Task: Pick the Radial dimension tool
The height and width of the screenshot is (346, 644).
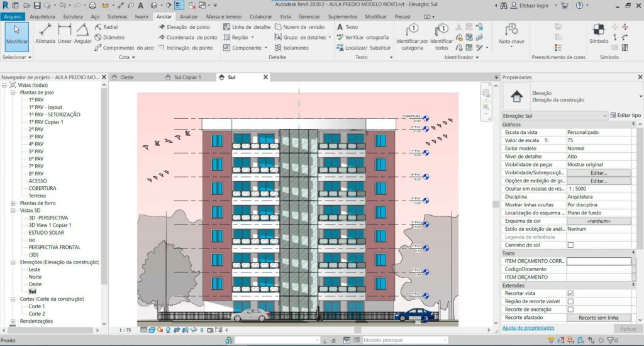Action: point(106,26)
